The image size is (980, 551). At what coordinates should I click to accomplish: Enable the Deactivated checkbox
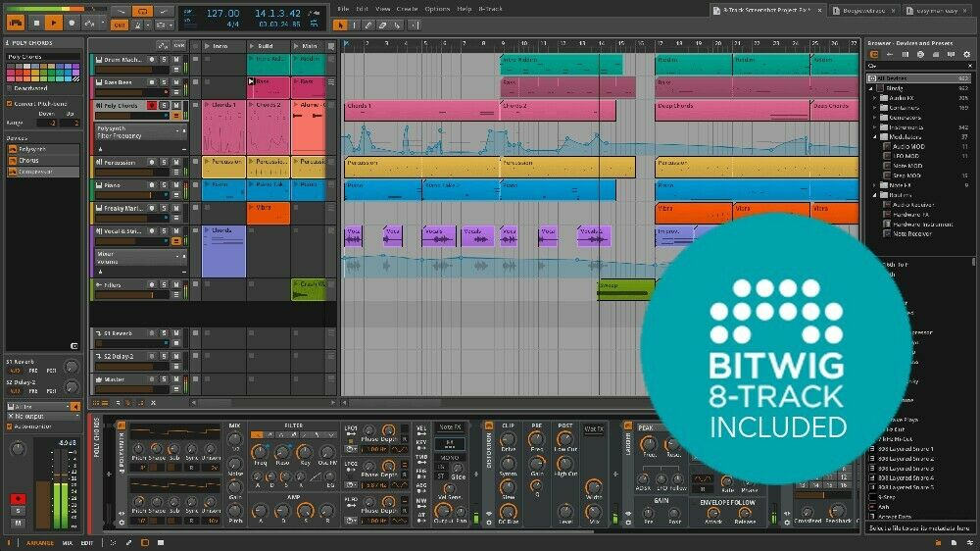tap(10, 86)
